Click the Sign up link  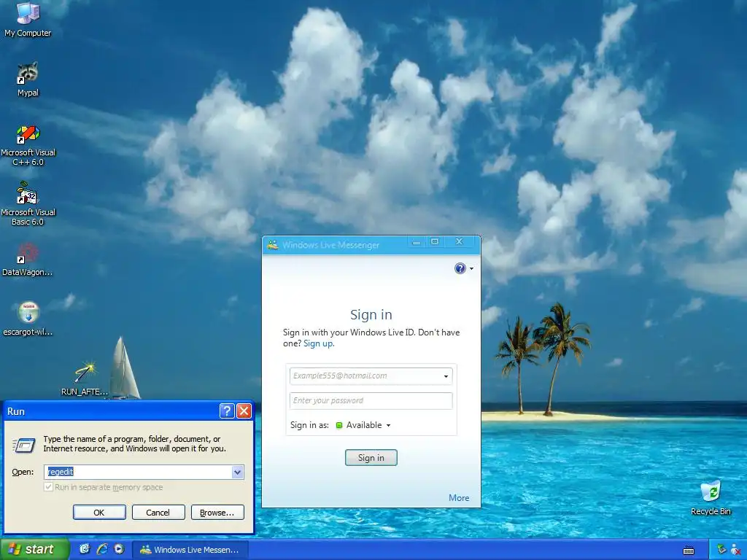318,343
